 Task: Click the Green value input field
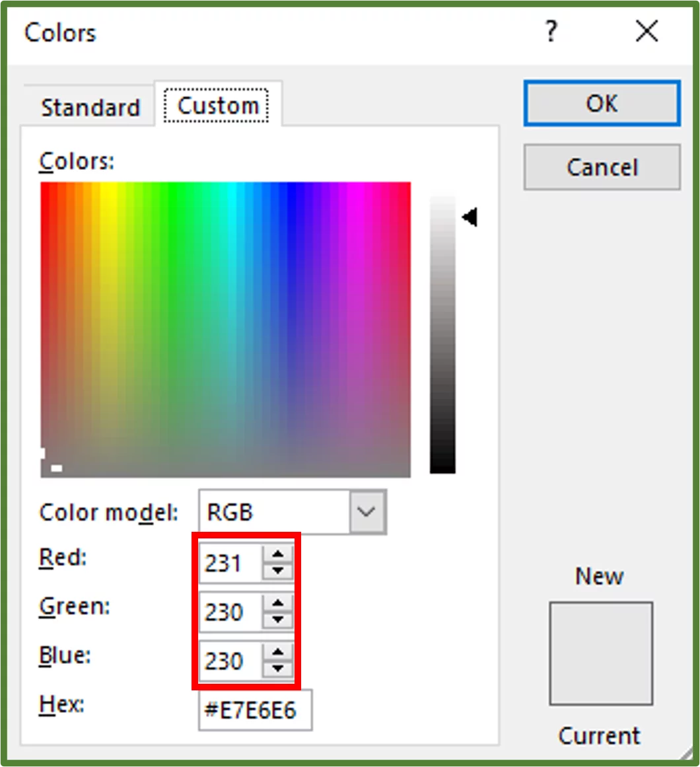(x=230, y=612)
